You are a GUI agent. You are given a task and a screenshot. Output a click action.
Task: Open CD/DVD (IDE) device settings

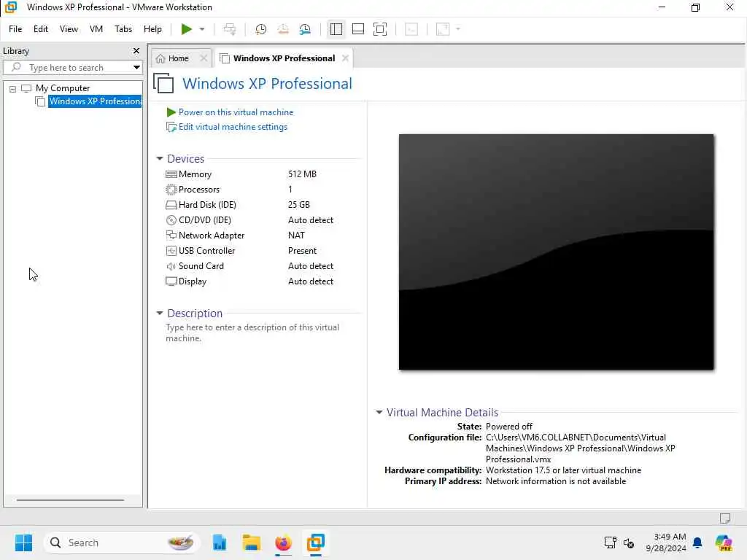pos(205,220)
